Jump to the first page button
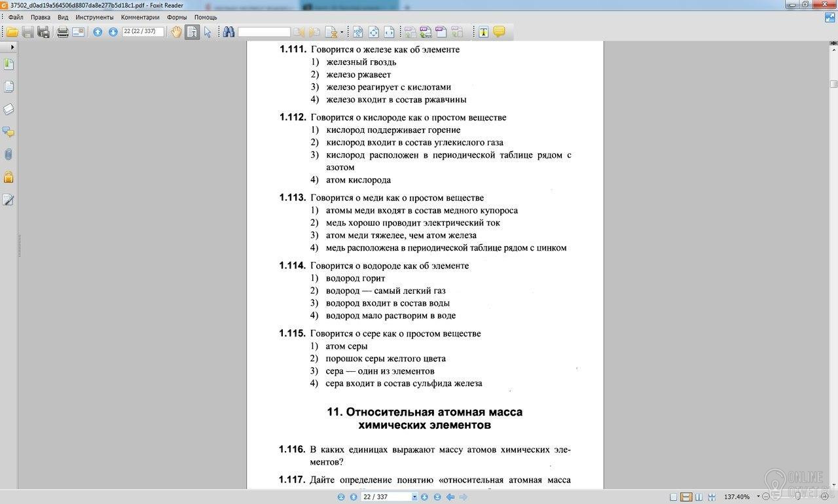This screenshot has height=504, width=838. click(x=340, y=497)
